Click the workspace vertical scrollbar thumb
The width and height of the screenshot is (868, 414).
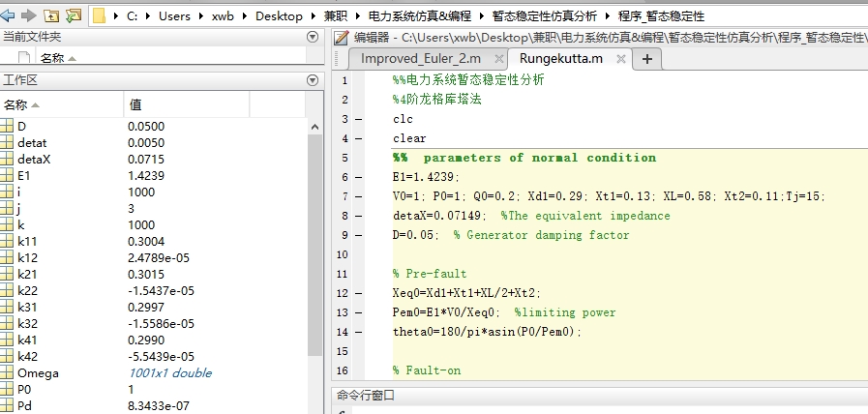[x=315, y=244]
